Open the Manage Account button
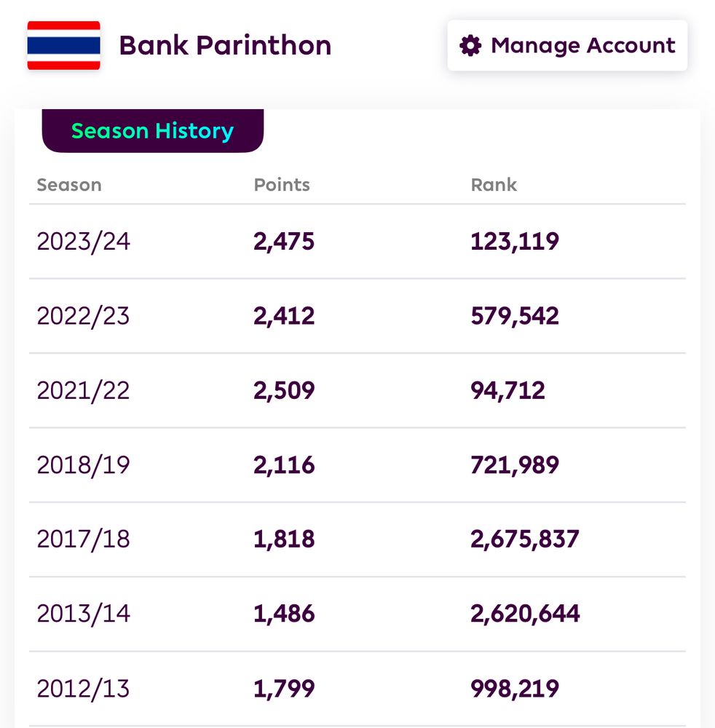The width and height of the screenshot is (715, 728). coord(567,46)
